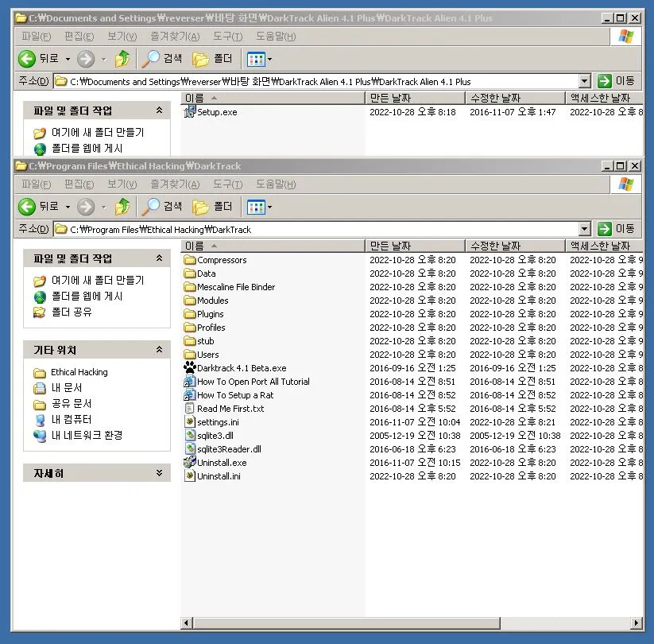Open Back history dropdown arrow in top window
The height and width of the screenshot is (644, 654).
pos(68,60)
